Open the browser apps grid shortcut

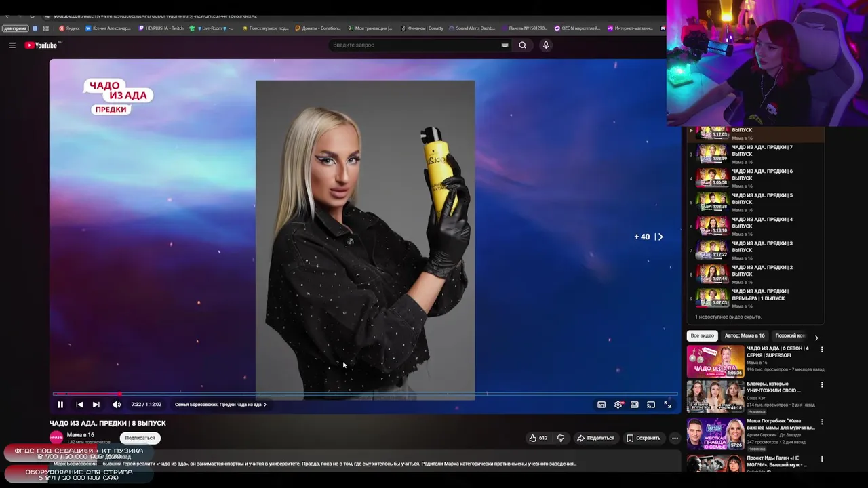tap(46, 28)
